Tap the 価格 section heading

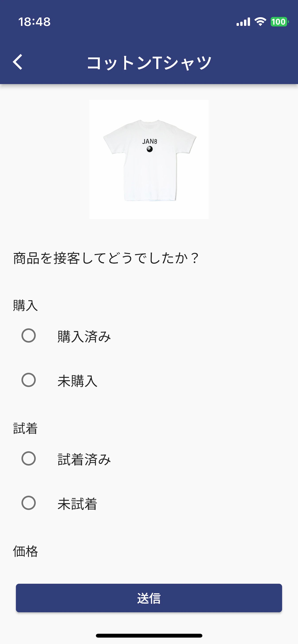(25, 551)
